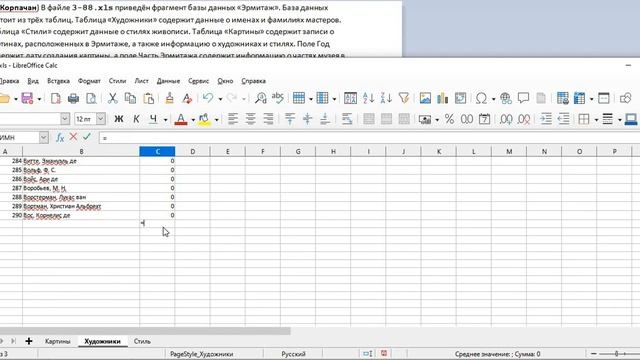640x360 pixels.
Task: Insert comment speech bubble
Action: pyautogui.click(x=523, y=98)
